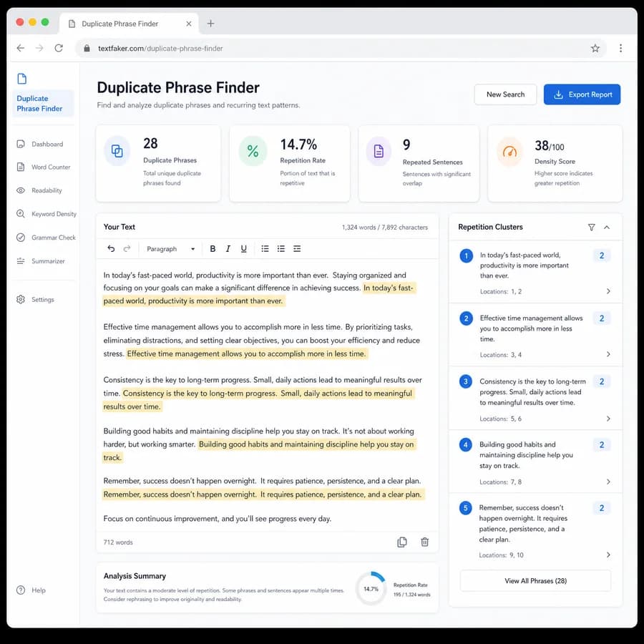Expand cluster 2 with Locations 3, 4
This screenshot has height=644, width=644.
coord(608,354)
